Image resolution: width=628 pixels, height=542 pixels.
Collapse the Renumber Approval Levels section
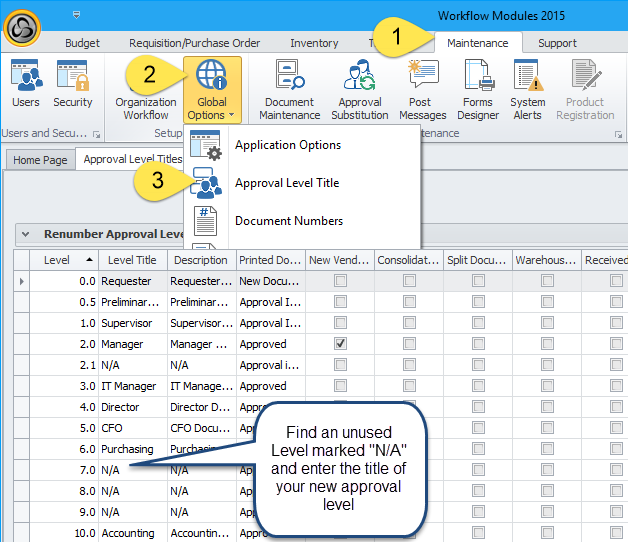coord(27,234)
